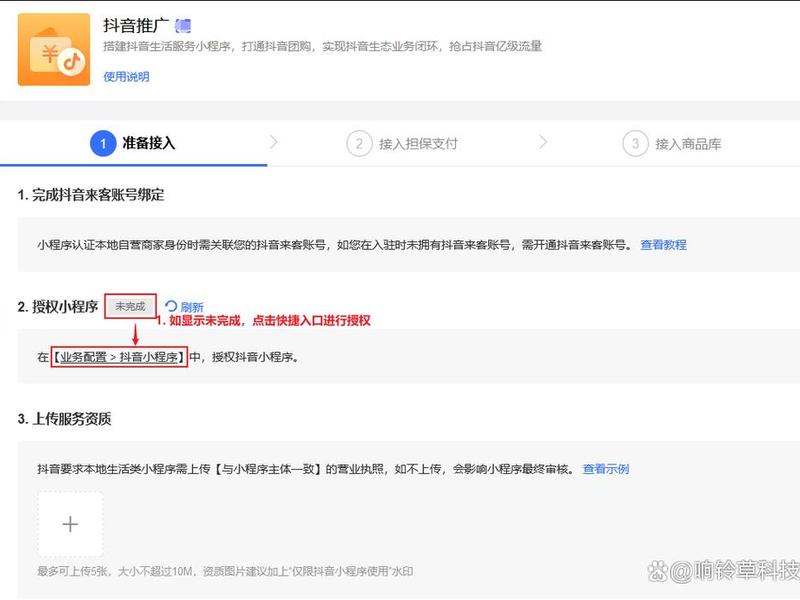Select step 1 准备接入 tab
This screenshot has width=800, height=600.
(133, 143)
